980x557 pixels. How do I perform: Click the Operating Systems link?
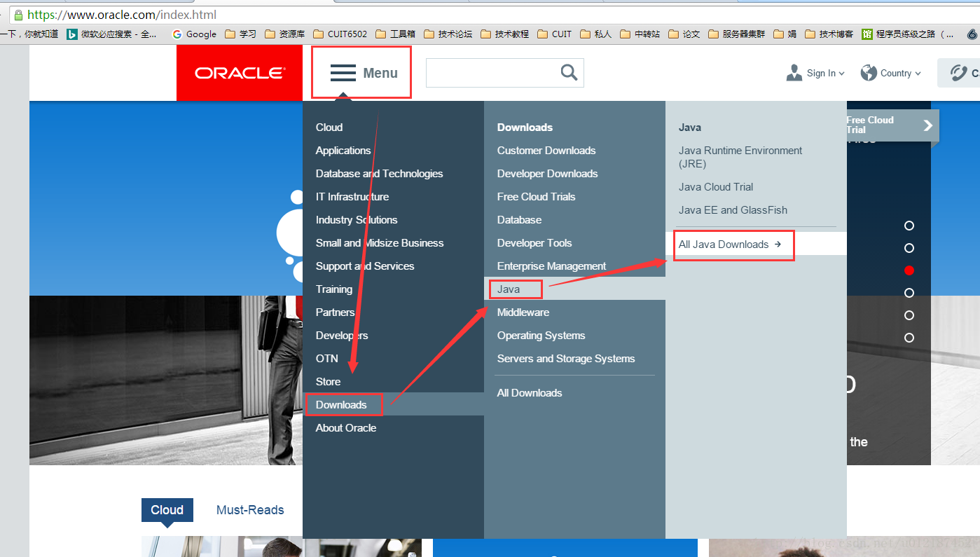tap(541, 336)
